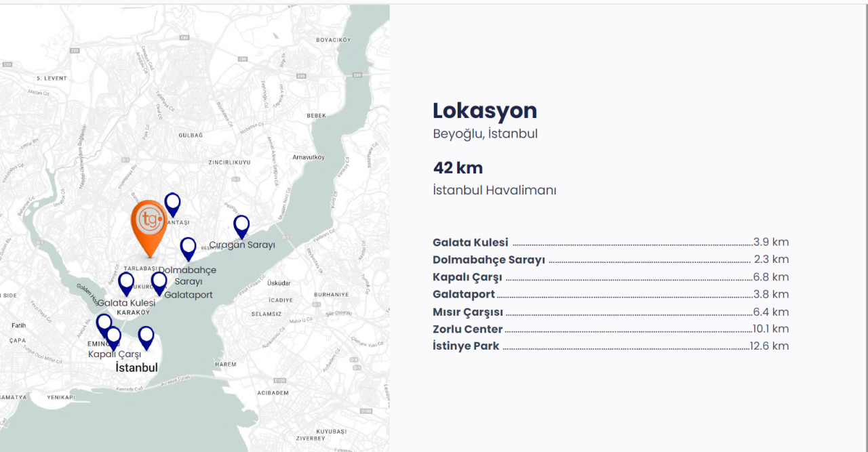The height and width of the screenshot is (452, 868).
Task: Click Kapalı Çarşı entry in distance list
Action: tap(467, 277)
